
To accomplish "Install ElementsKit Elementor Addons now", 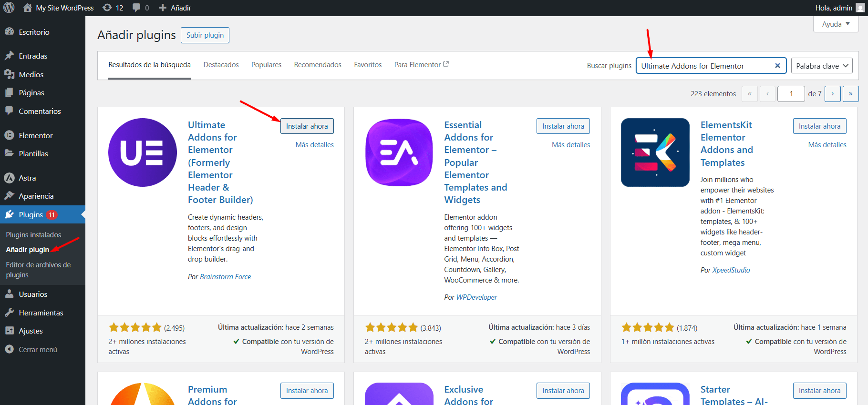I will click(x=820, y=126).
